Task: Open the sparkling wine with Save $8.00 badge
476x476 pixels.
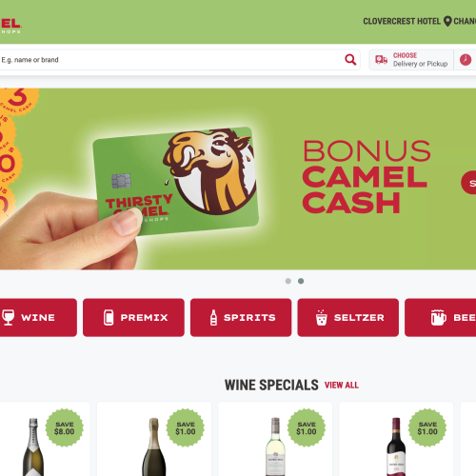Action: click(45, 439)
